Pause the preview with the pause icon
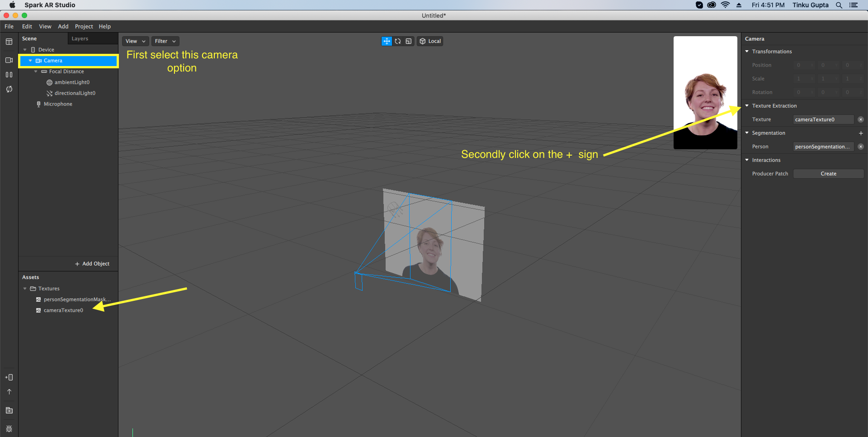Screen dimensions: 868x437 tap(9, 75)
